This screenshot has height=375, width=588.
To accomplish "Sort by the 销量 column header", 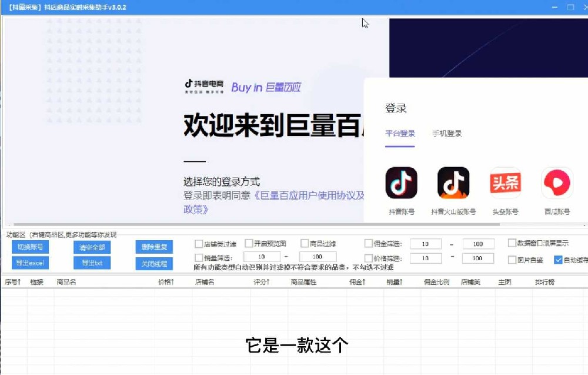I will [x=395, y=282].
